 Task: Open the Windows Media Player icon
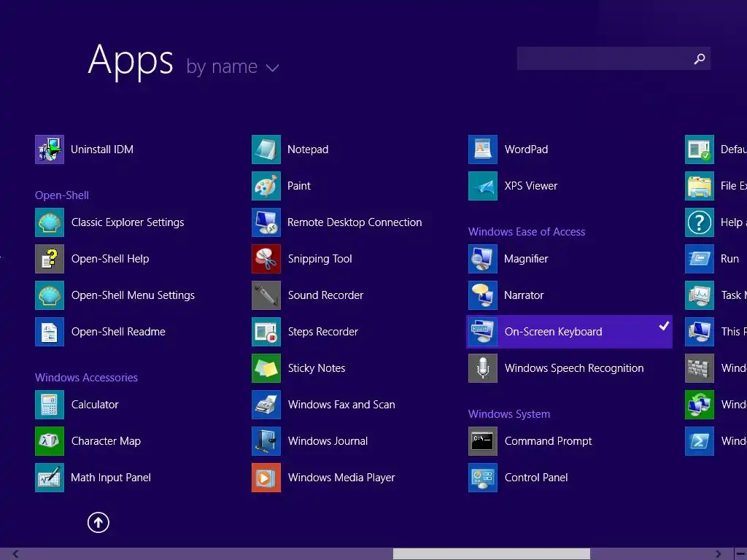click(x=266, y=478)
